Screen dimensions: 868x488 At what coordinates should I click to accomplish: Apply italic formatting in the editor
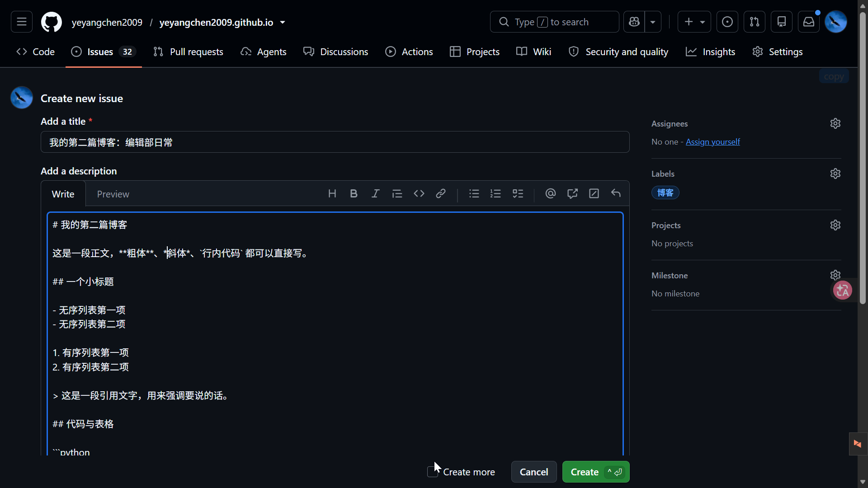point(376,194)
